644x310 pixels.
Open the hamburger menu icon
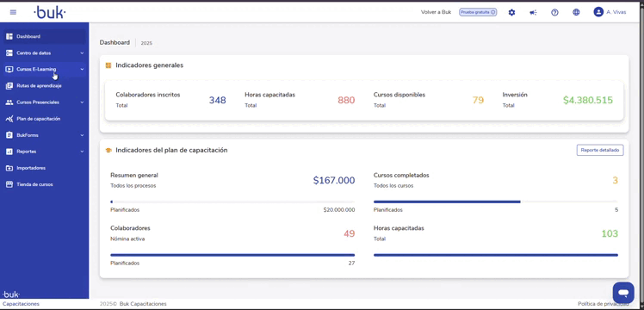click(x=13, y=12)
